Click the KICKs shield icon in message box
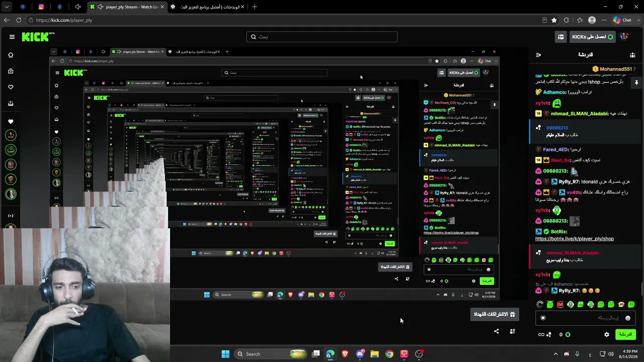644x362 pixels. [543, 318]
